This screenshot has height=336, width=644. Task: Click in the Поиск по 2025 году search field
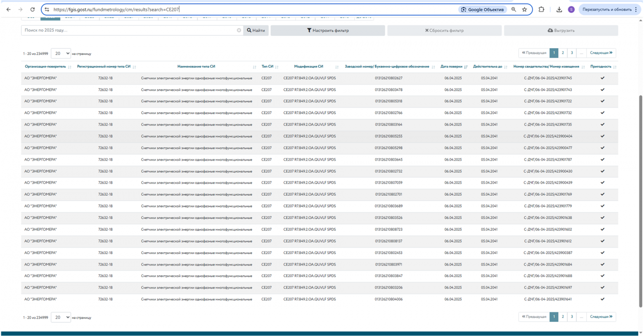128,31
